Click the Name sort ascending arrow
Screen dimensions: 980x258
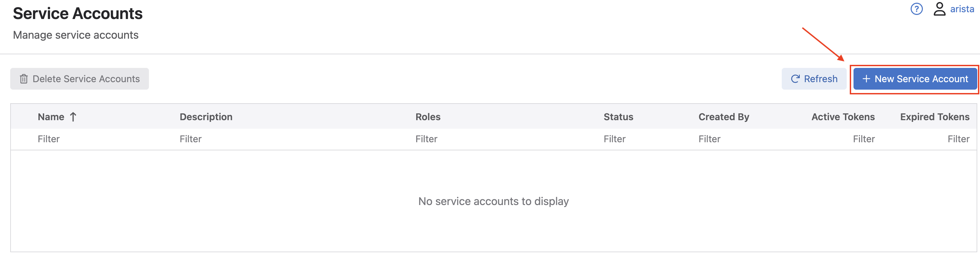pyautogui.click(x=73, y=117)
